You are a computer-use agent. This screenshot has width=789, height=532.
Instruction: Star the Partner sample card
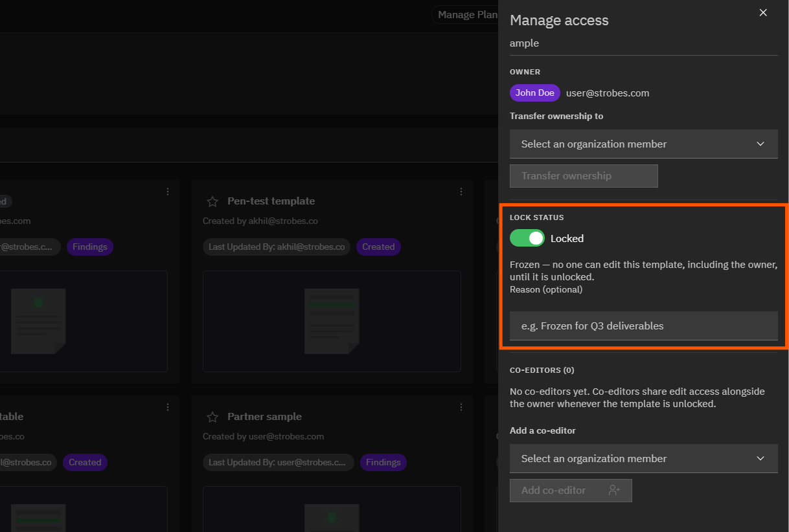click(212, 417)
